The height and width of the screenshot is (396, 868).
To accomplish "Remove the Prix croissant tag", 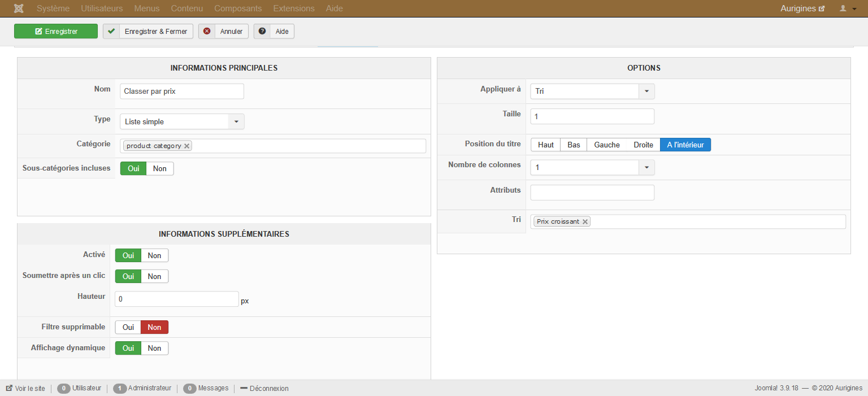I will [585, 221].
